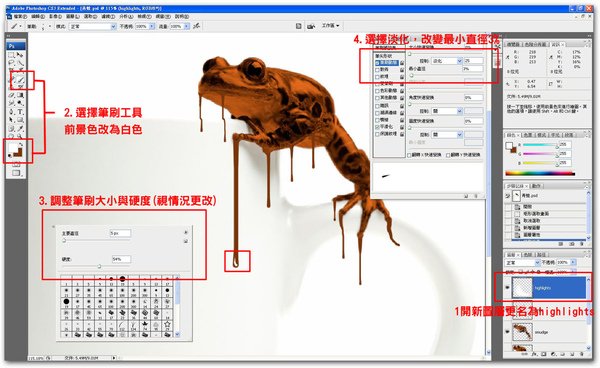Open the size jitter control dropdown
Screen dimensions: 600x368
[447, 61]
